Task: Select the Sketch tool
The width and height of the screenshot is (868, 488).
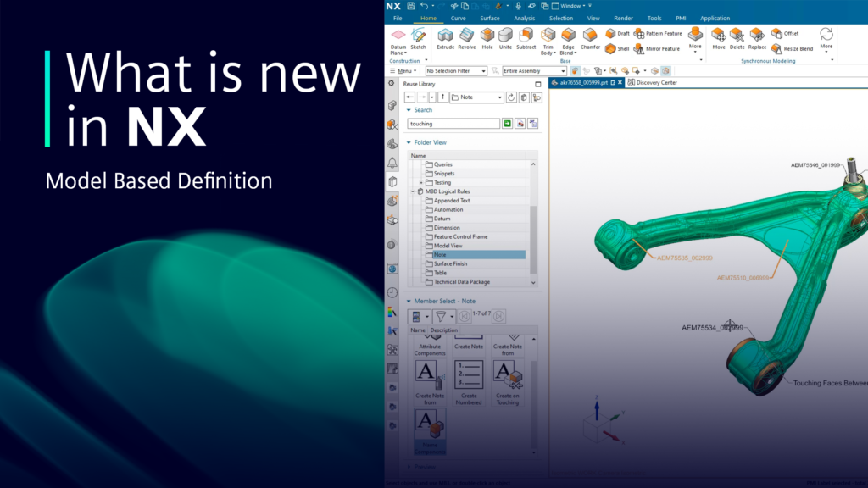Action: pos(417,38)
